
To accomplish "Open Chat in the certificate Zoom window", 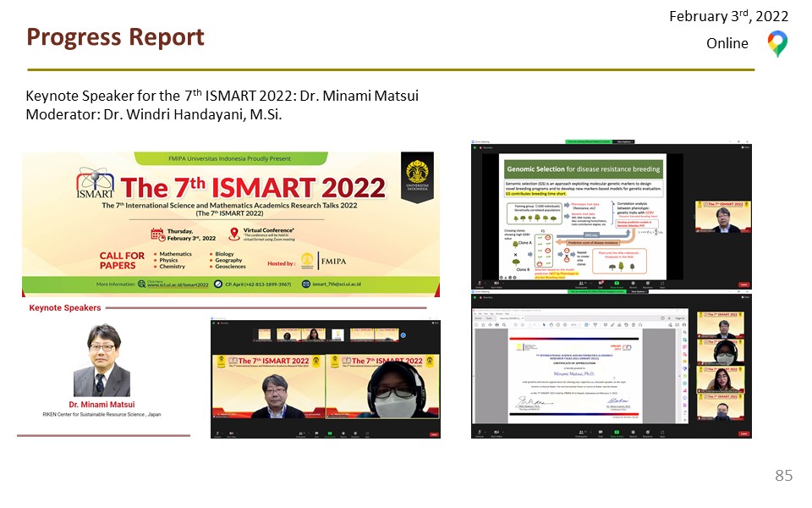I will click(601, 433).
